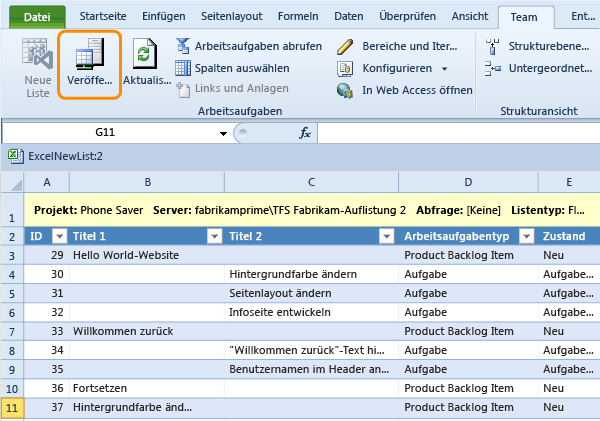Screen dimensions: 600x421
Task: Open the Titel 1 filter dropdown
Action: (x=213, y=236)
